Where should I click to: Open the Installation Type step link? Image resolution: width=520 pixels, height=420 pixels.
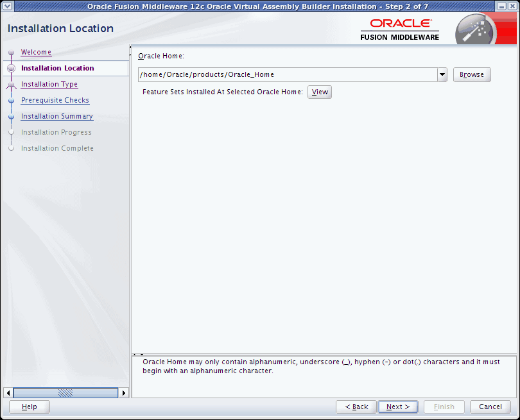[49, 84]
